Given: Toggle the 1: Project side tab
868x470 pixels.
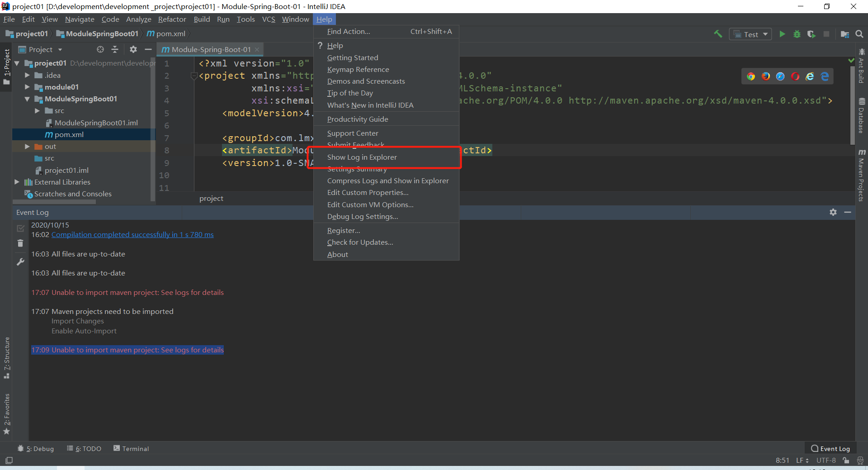Looking at the screenshot, I should point(7,67).
